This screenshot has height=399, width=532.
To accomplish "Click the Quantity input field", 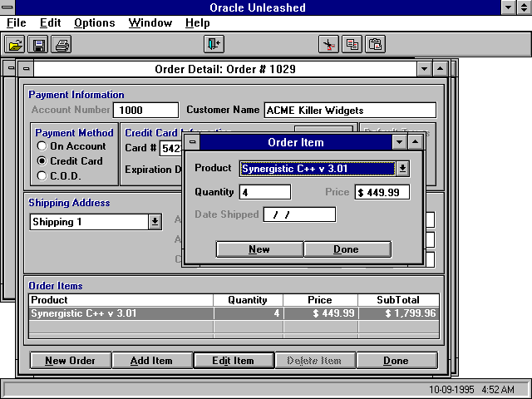I will [x=264, y=192].
